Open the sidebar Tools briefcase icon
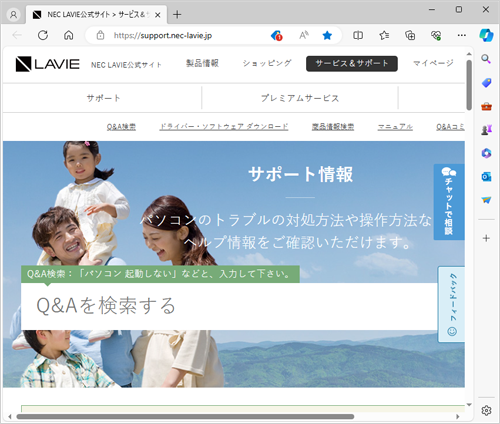The width and height of the screenshot is (500, 424). point(486,106)
